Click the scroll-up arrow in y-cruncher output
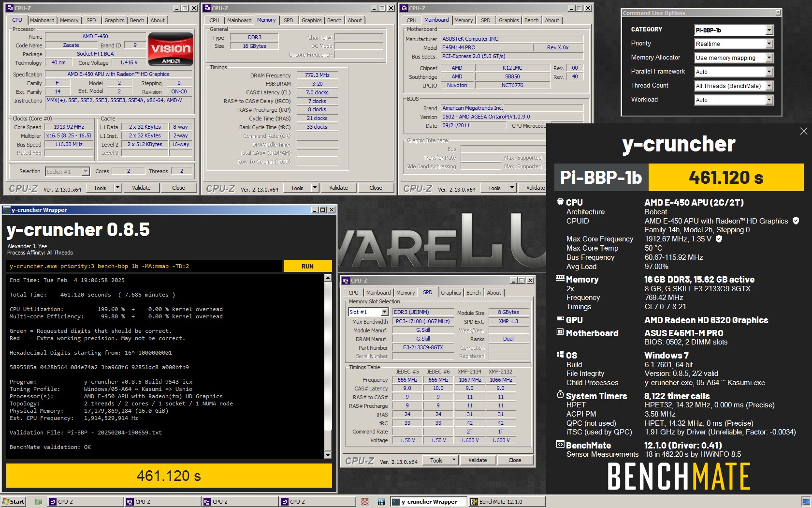 coord(328,278)
